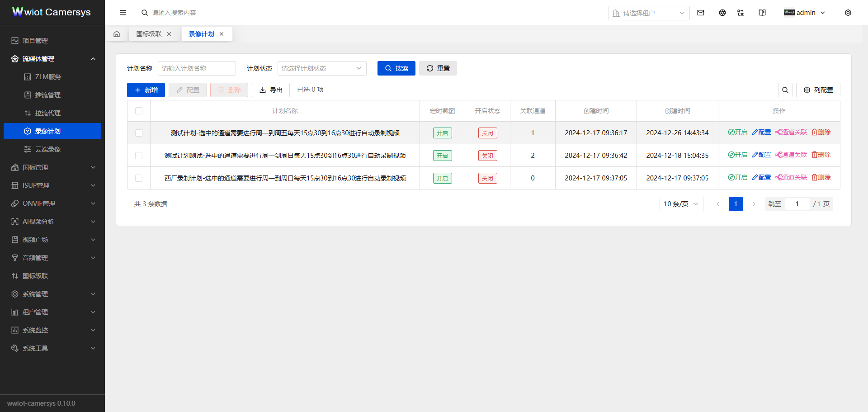Open table search magnifier icon above the list

tap(785, 90)
